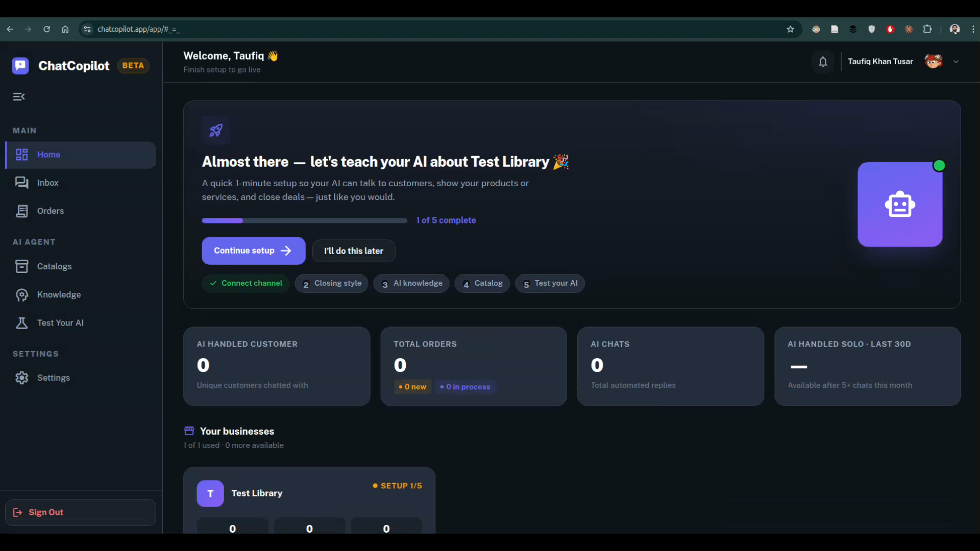The height and width of the screenshot is (551, 980).
Task: Expand the user account dropdown chevron
Action: point(956,62)
